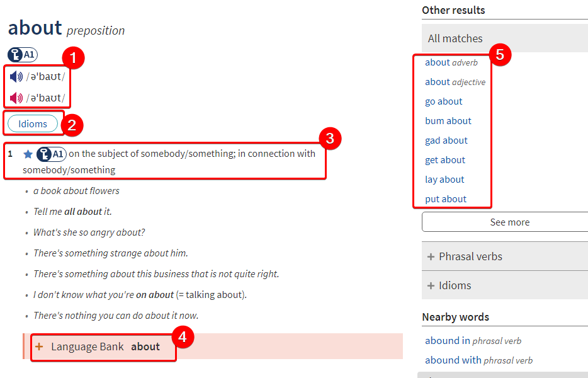Open the go about entry
The image size is (588, 378).
[x=444, y=101]
